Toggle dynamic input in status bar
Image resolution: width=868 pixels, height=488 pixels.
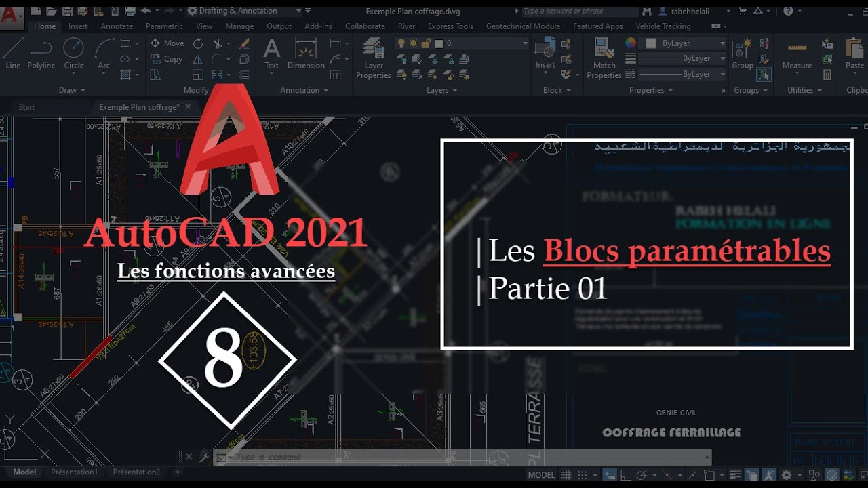[x=610, y=475]
